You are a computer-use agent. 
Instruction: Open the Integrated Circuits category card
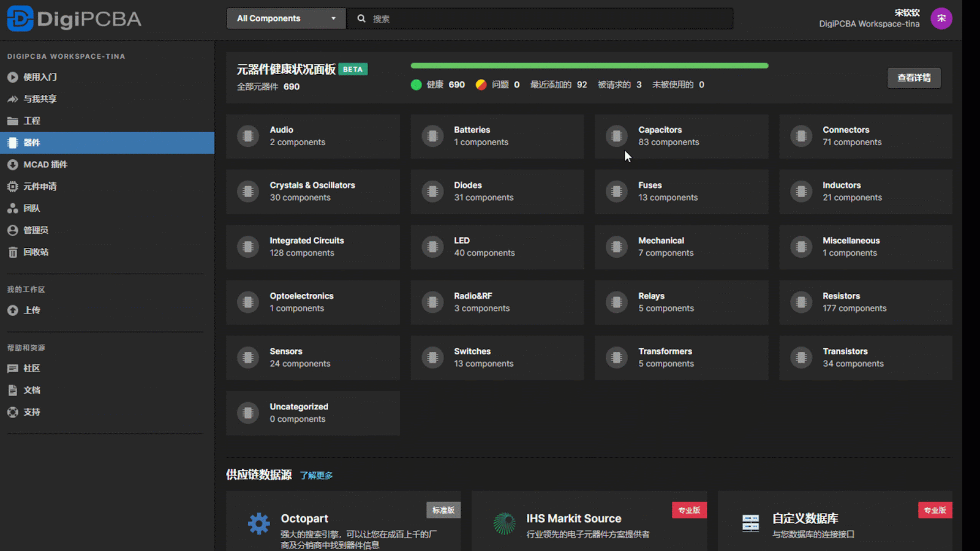313,247
